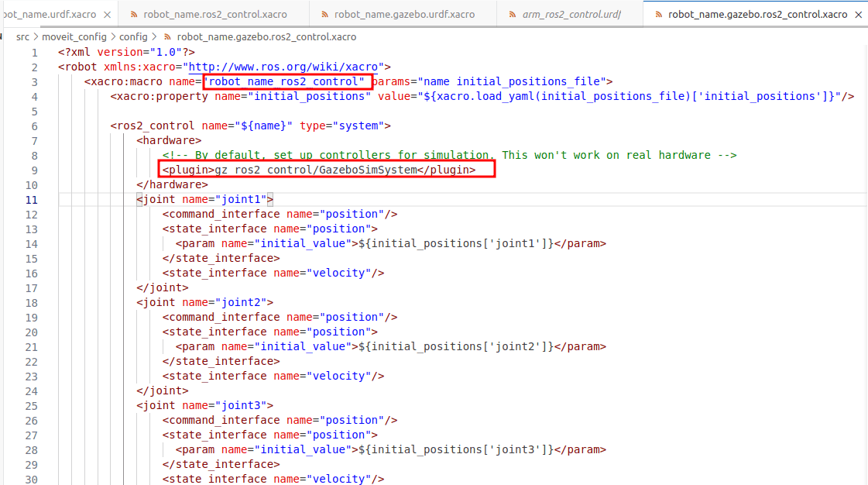This screenshot has height=485, width=868.
Task: Close the robot_name.urdf.xacro tab
Action: tap(106, 15)
